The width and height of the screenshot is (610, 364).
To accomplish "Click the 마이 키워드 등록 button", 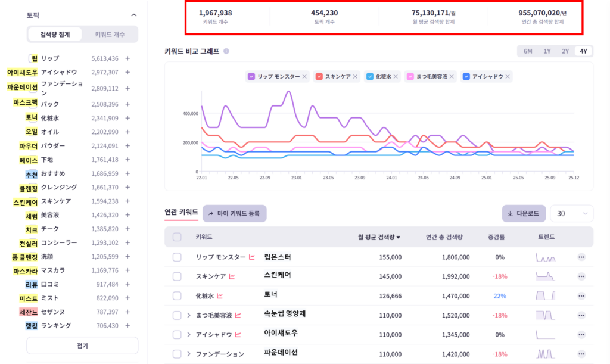I will click(x=235, y=213).
